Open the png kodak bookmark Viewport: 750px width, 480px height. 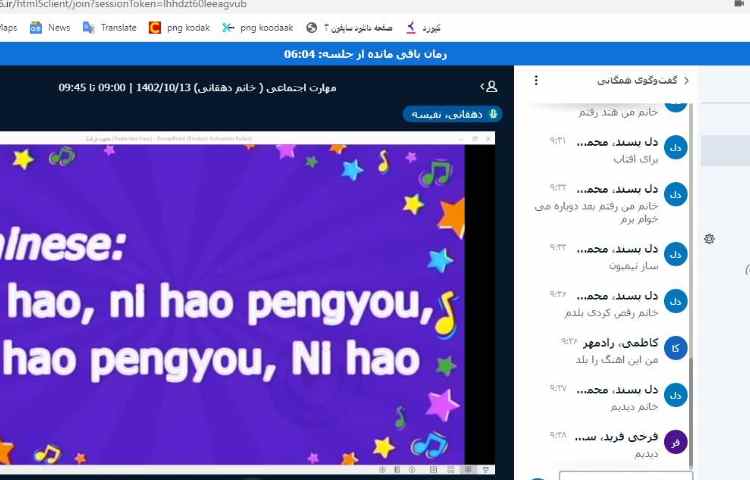(179, 28)
